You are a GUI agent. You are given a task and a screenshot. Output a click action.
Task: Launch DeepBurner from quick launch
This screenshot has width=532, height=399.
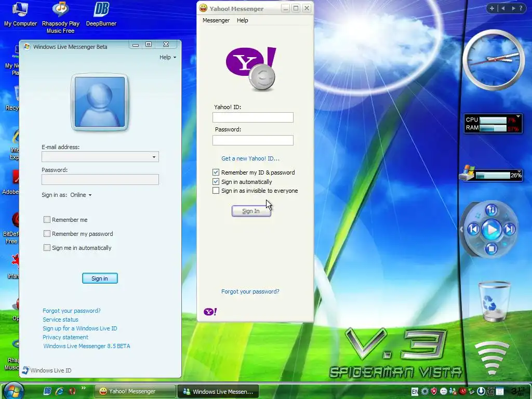[47, 391]
